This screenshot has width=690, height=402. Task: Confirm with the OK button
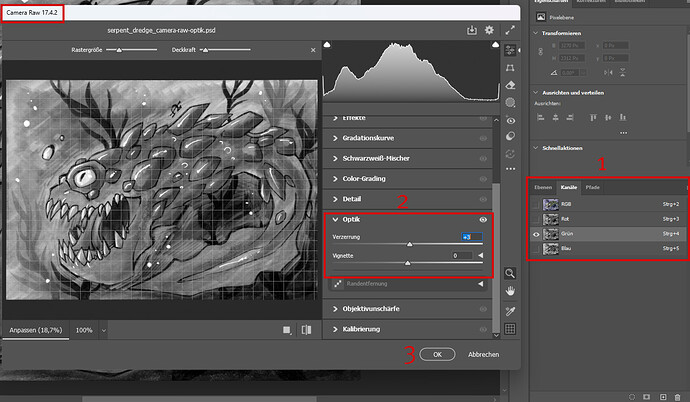pos(431,354)
